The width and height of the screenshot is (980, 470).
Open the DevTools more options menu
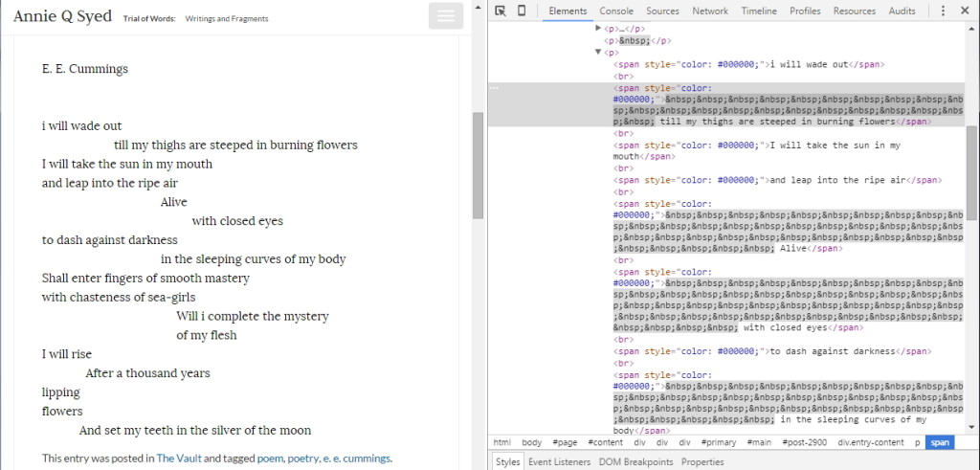click(943, 11)
